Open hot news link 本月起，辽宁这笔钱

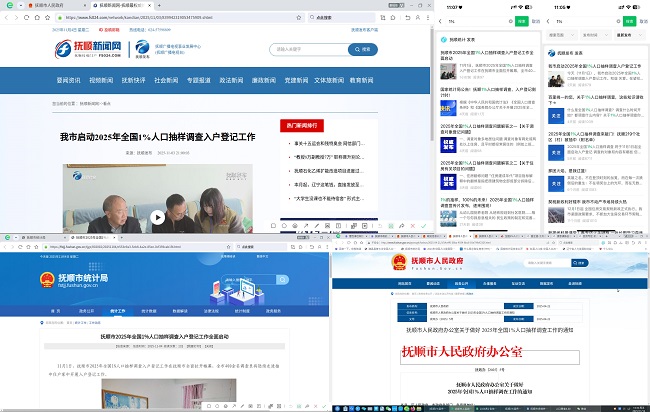pos(329,184)
